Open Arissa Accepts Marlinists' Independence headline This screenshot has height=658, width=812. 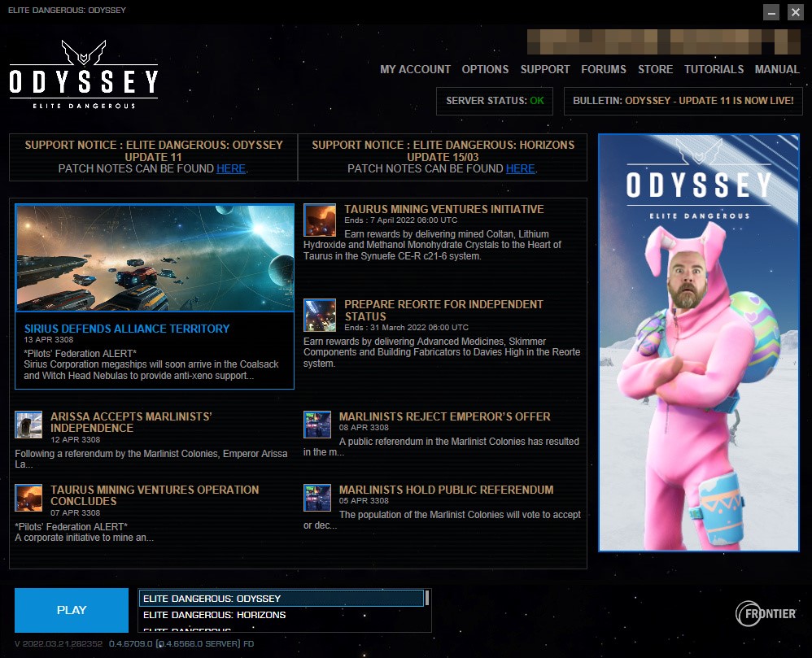pyautogui.click(x=131, y=422)
